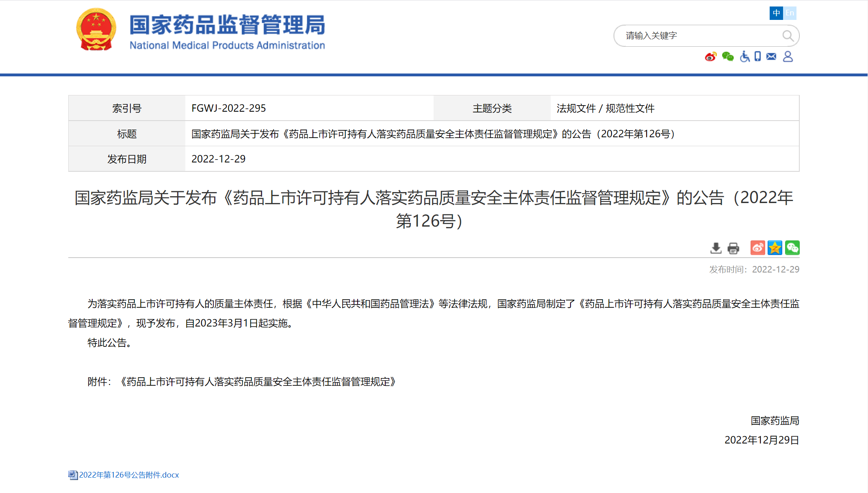Download the article via the download icon

point(716,248)
